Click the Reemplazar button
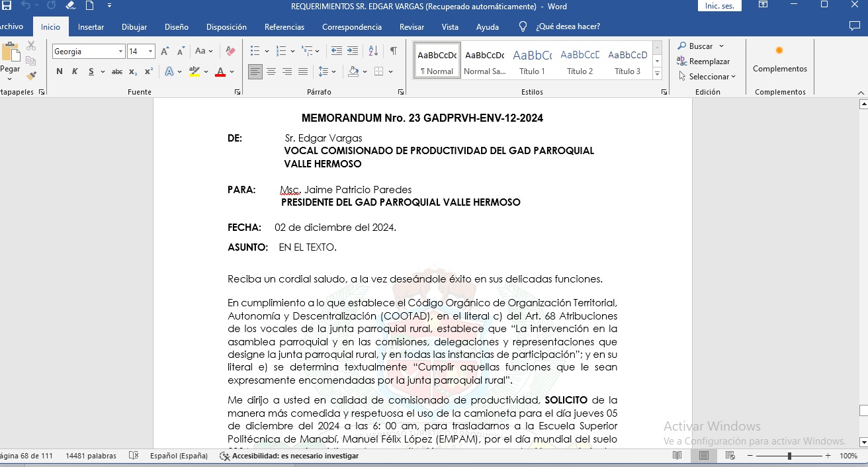This screenshot has height=467, width=868. pos(703,61)
